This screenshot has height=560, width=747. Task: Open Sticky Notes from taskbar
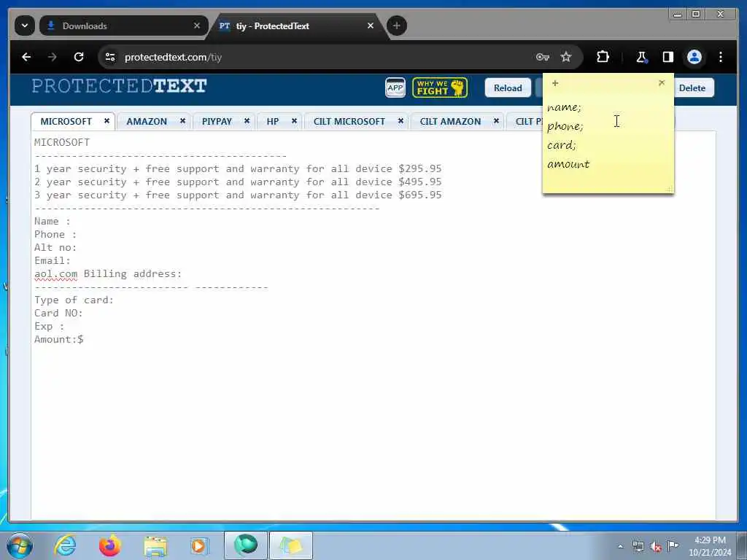coord(291,545)
